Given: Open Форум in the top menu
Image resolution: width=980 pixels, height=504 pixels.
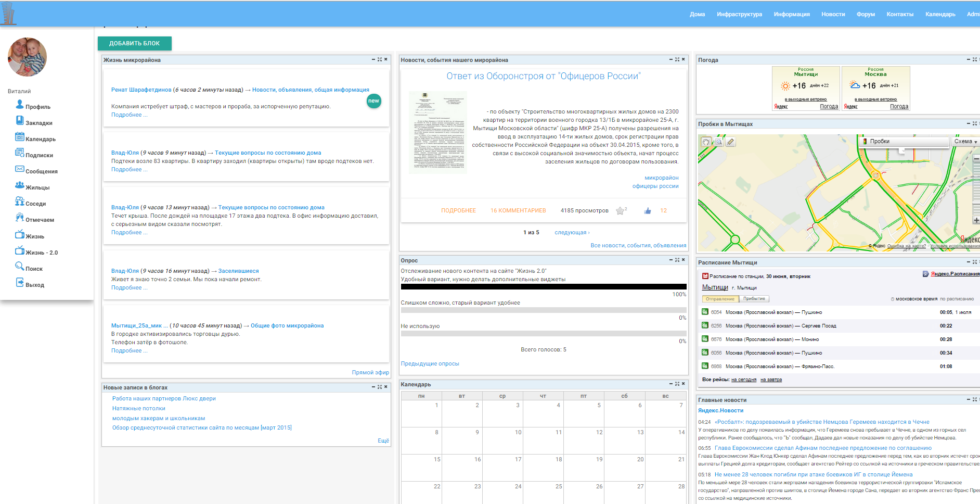Looking at the screenshot, I should coord(866,14).
